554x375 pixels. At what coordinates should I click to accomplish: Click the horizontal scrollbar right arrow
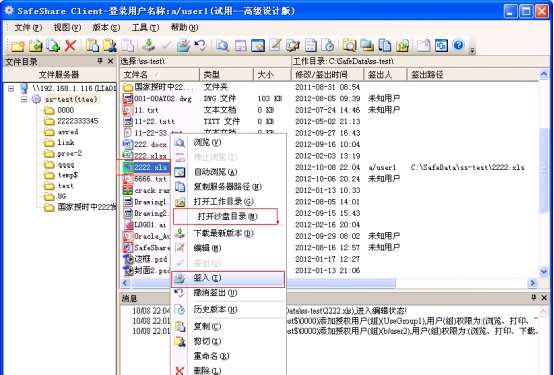[x=532, y=283]
